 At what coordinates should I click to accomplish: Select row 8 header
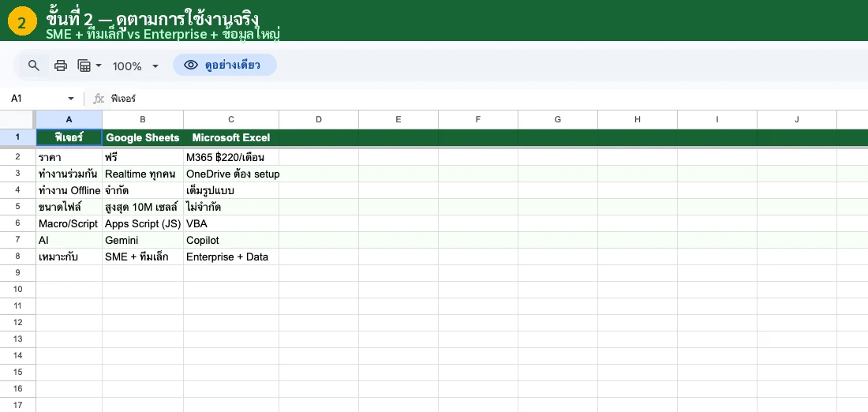click(17, 257)
